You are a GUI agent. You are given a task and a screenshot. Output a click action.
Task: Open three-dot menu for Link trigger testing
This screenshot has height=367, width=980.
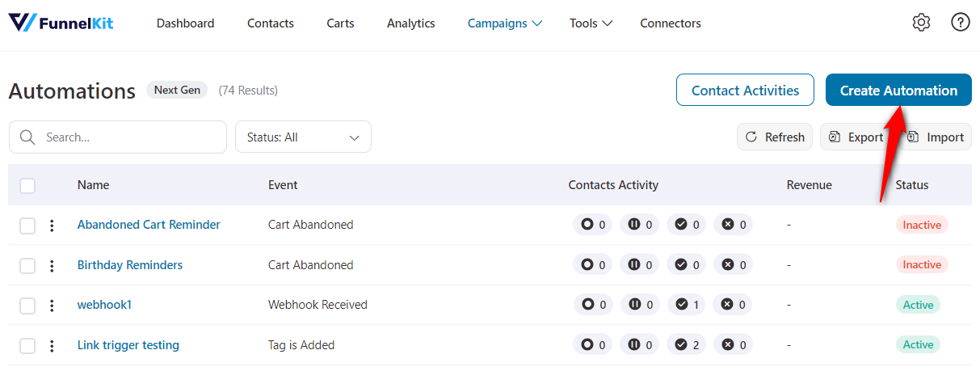point(52,346)
